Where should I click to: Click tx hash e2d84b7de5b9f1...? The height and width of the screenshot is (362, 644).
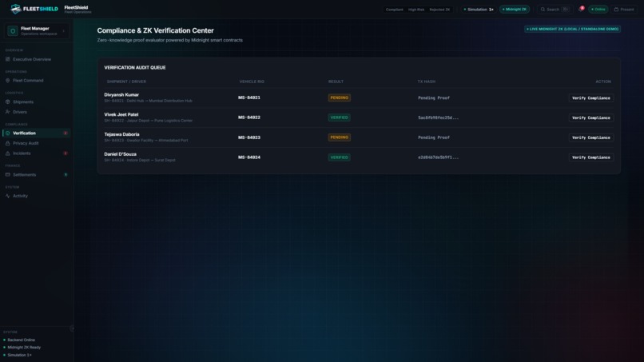[438, 157]
